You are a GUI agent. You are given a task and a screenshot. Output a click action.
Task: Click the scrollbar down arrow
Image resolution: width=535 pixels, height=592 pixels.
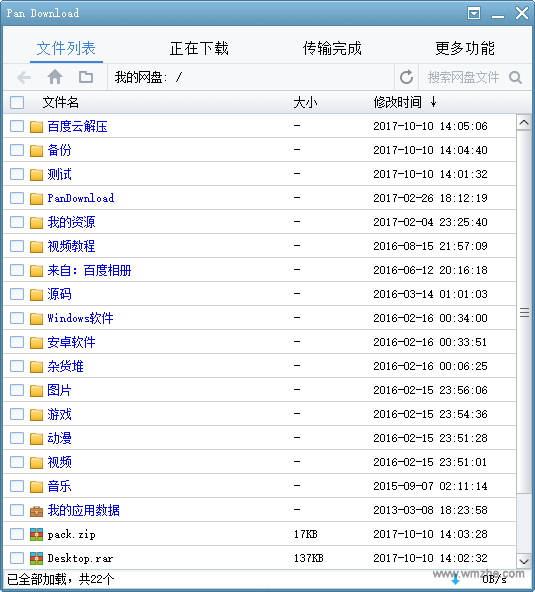coord(524,561)
